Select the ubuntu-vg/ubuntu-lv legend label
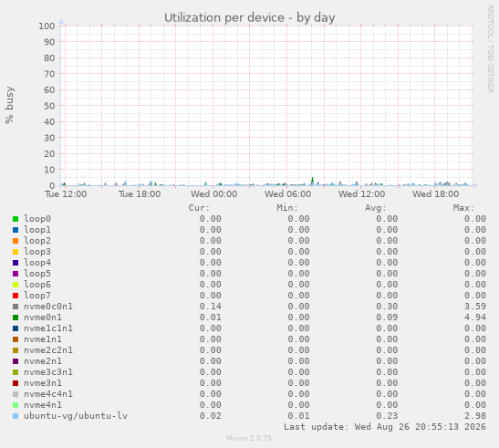 click(76, 416)
